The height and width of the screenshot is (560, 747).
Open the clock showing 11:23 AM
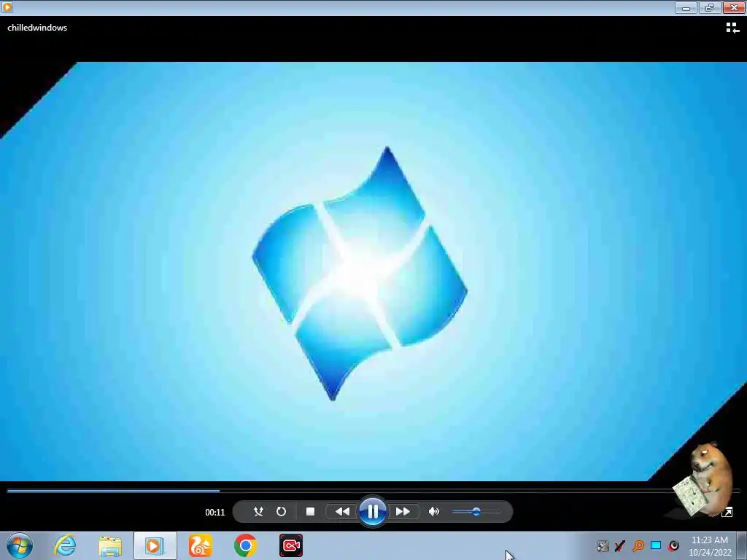tap(710, 546)
